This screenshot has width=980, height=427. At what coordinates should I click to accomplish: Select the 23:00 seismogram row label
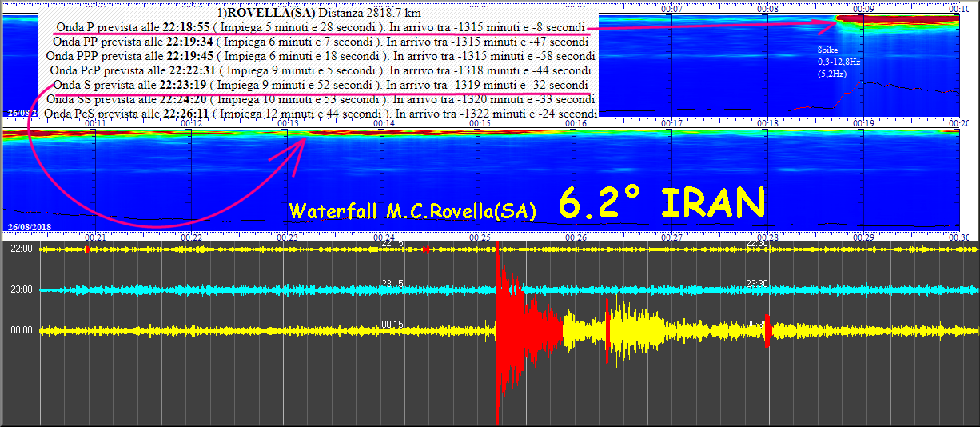(x=22, y=289)
